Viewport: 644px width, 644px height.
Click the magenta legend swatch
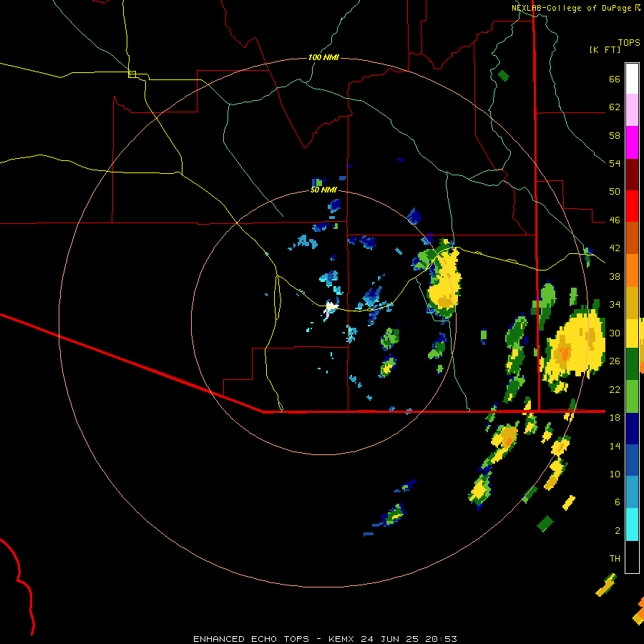632,142
